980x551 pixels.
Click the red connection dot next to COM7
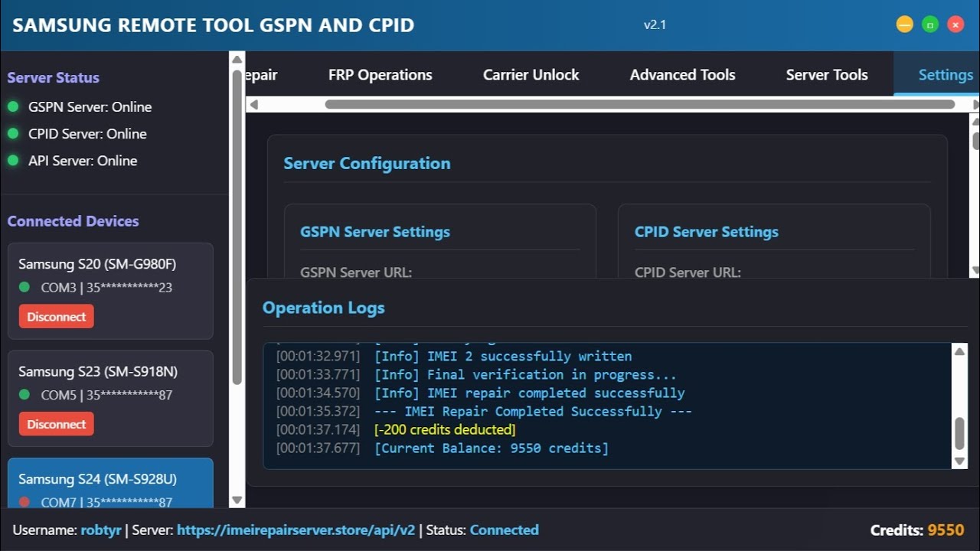tap(24, 502)
